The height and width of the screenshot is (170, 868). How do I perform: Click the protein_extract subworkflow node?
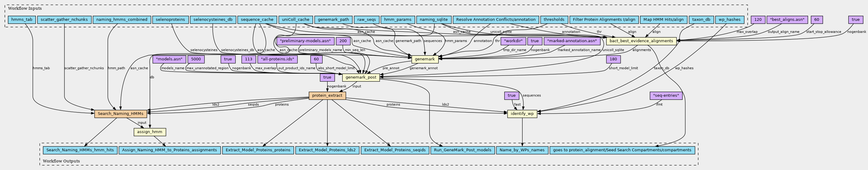click(327, 96)
